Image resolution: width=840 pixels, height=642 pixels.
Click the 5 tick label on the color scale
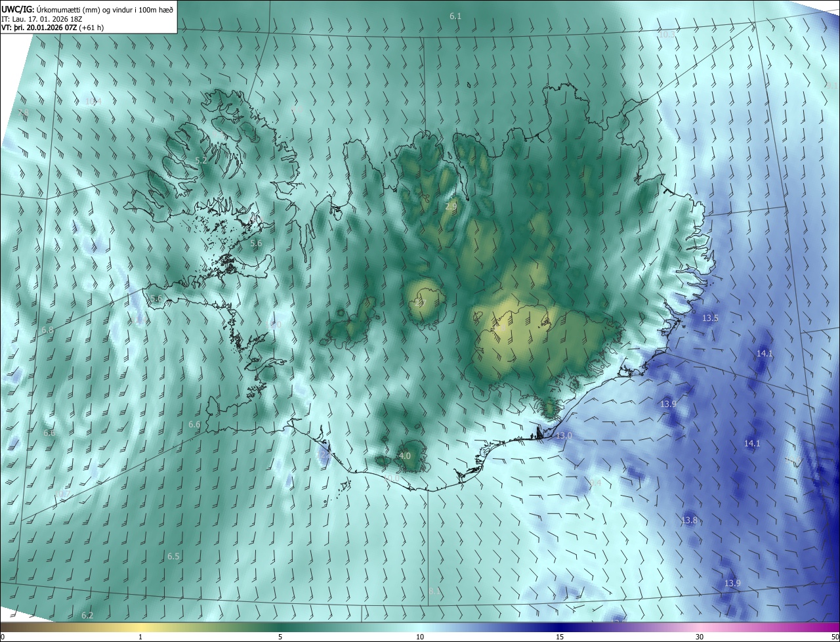280,637
